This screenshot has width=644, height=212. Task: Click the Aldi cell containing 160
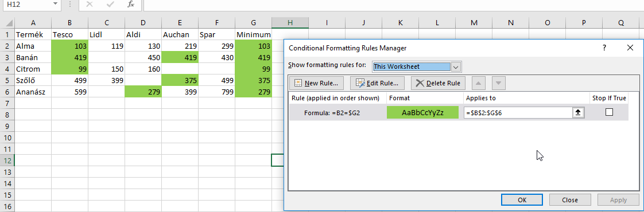coord(143,69)
